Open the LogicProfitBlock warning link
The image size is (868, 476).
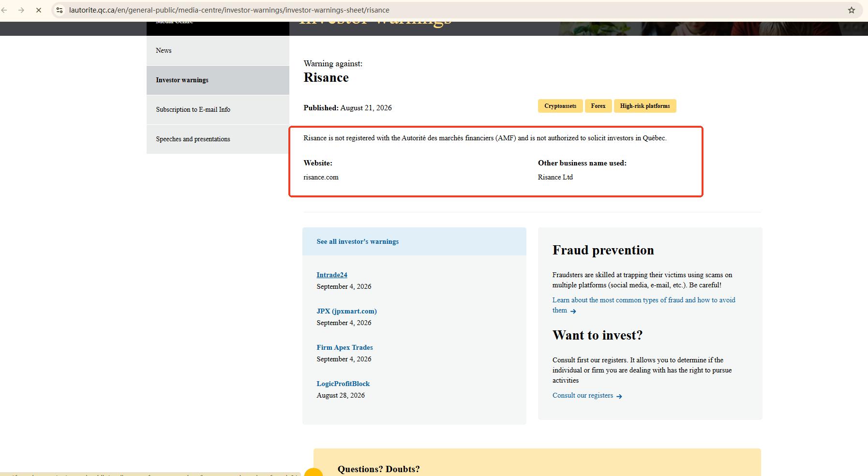click(343, 384)
